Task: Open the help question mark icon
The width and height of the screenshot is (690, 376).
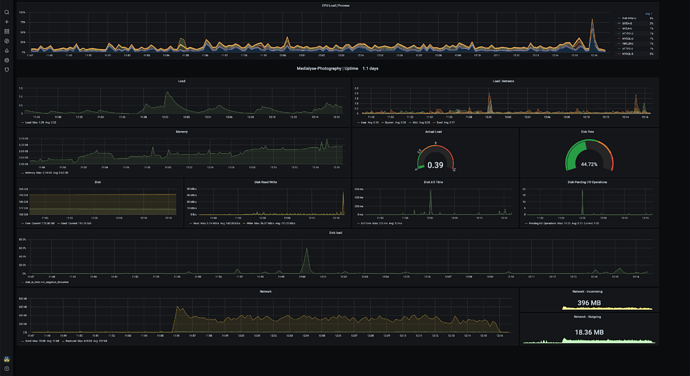Action: (x=7, y=369)
